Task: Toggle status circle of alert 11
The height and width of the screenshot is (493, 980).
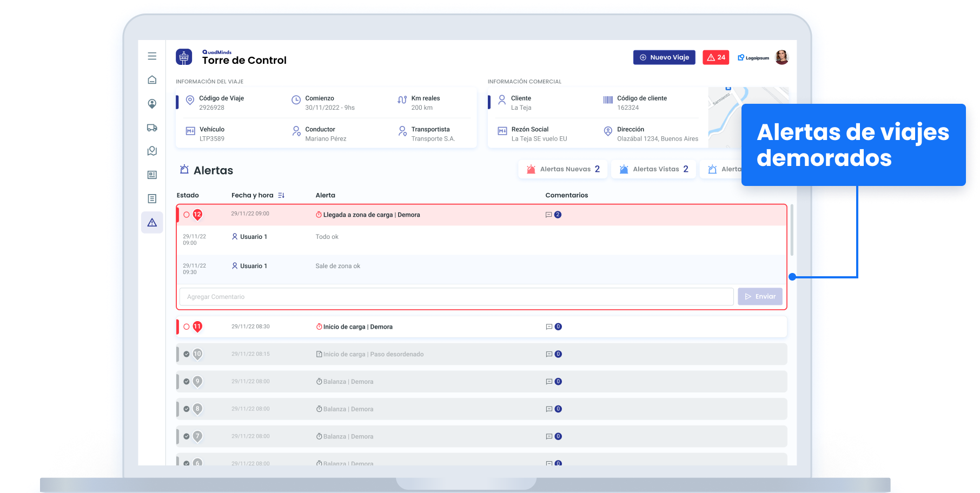Action: (x=187, y=327)
